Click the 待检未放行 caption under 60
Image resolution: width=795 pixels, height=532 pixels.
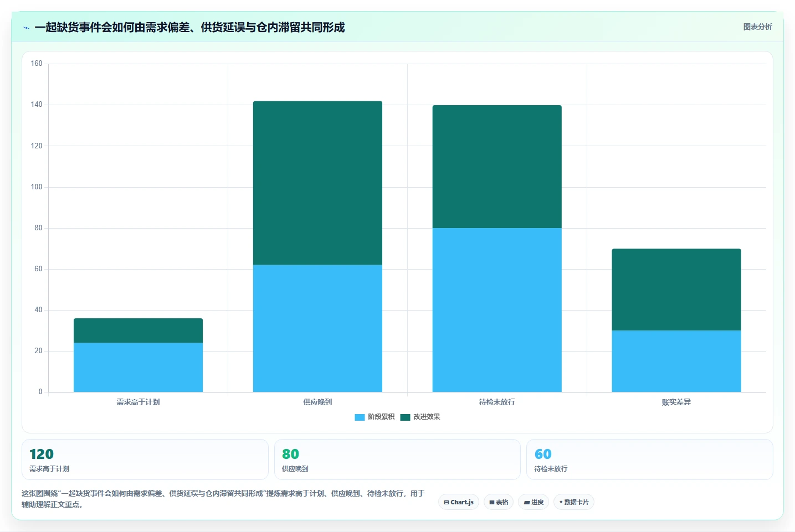(x=551, y=468)
